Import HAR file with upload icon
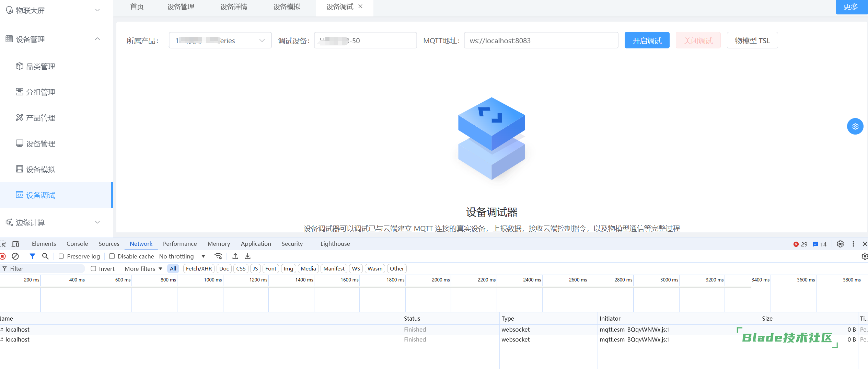Screen dimensions: 868x369 (235, 256)
